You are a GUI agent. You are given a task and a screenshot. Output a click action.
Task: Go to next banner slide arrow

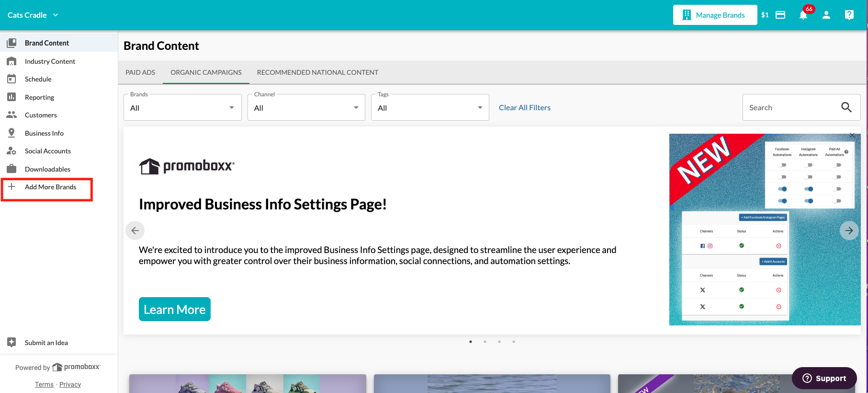click(849, 231)
